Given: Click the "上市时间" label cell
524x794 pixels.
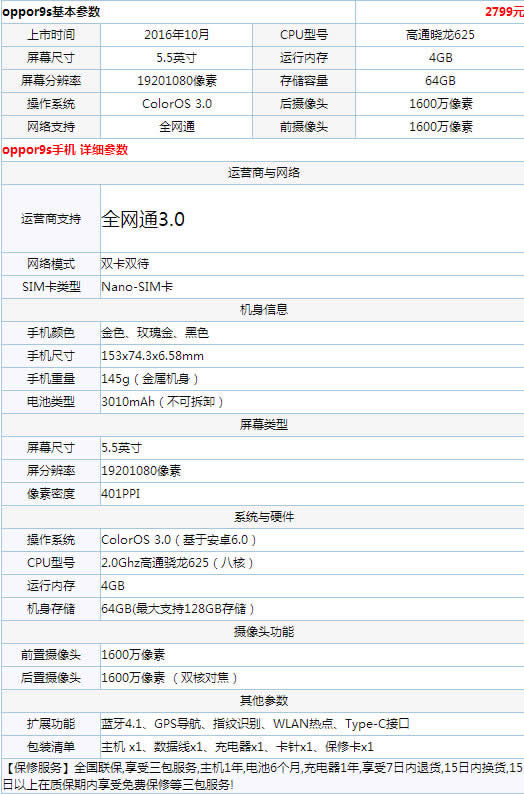Looking at the screenshot, I should (51, 35).
